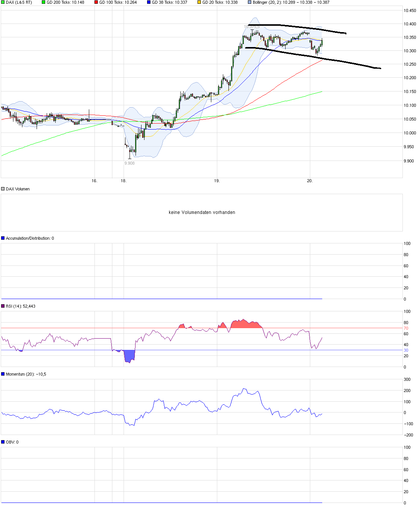Click the blue GD 38 Ticks legend square
The width and height of the screenshot is (420, 507).
click(x=149, y=2)
